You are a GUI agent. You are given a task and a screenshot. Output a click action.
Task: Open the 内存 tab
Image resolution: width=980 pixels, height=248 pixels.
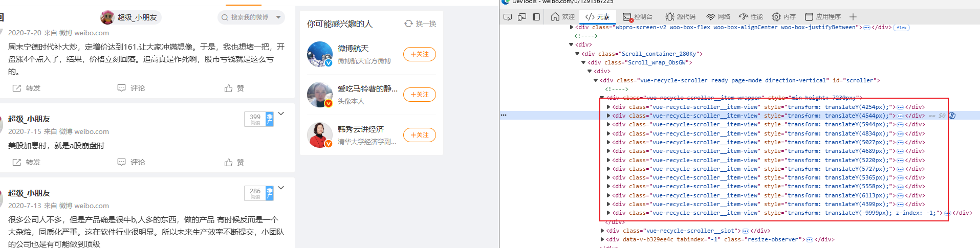tap(783, 17)
